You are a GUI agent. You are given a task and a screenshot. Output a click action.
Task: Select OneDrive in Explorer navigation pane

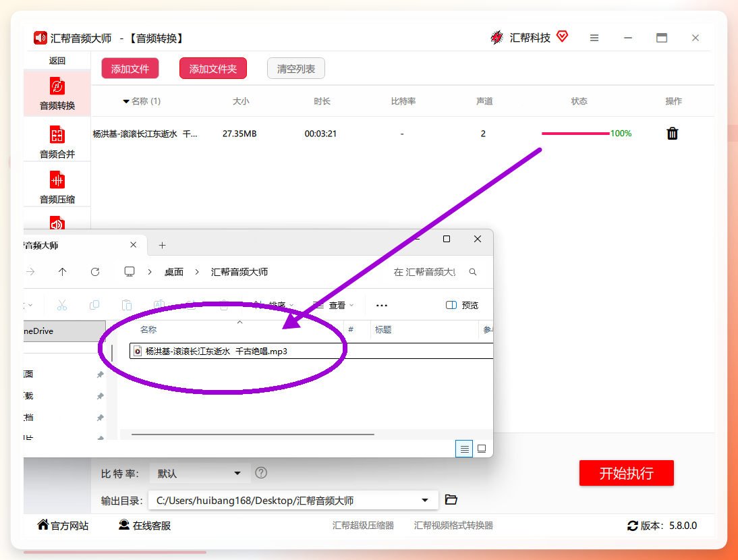65,331
